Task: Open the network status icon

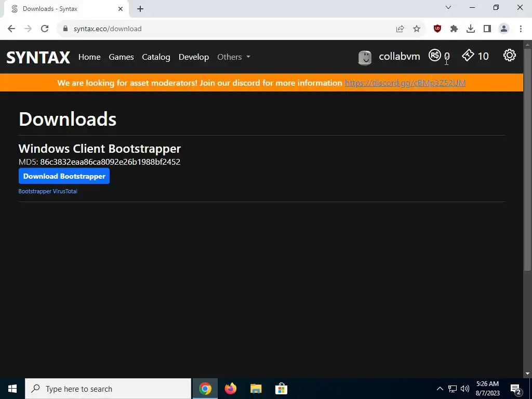Action: [453, 389]
